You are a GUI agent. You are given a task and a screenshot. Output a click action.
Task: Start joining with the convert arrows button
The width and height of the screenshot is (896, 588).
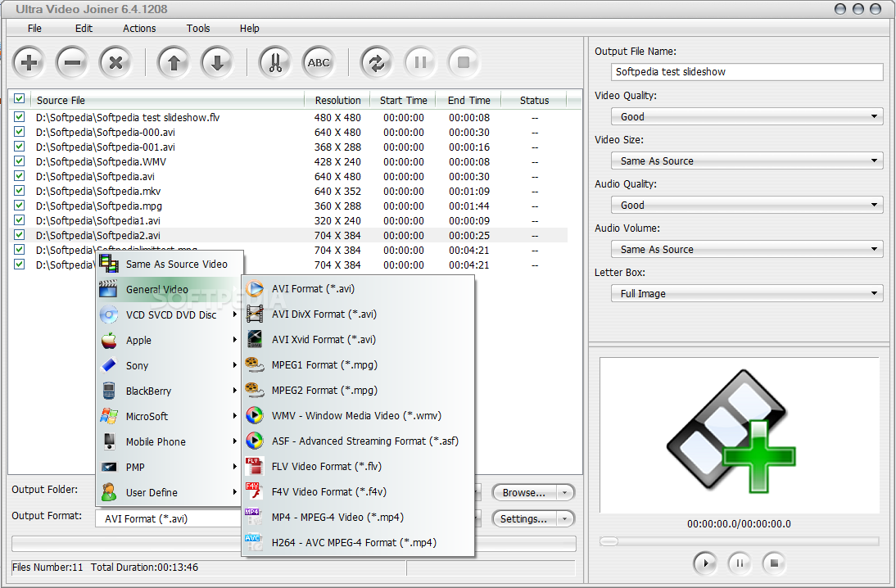(x=377, y=62)
